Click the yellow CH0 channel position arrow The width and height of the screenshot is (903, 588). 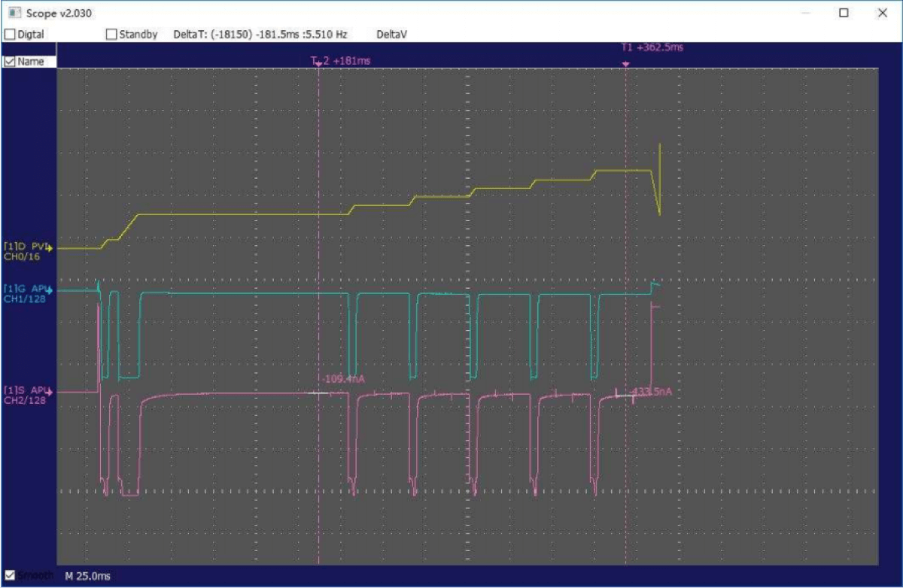tap(51, 247)
